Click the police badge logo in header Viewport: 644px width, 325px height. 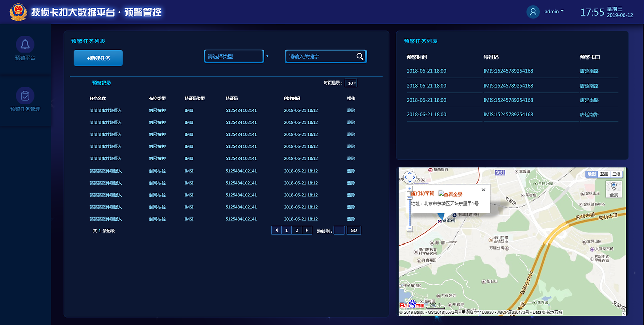(18, 12)
